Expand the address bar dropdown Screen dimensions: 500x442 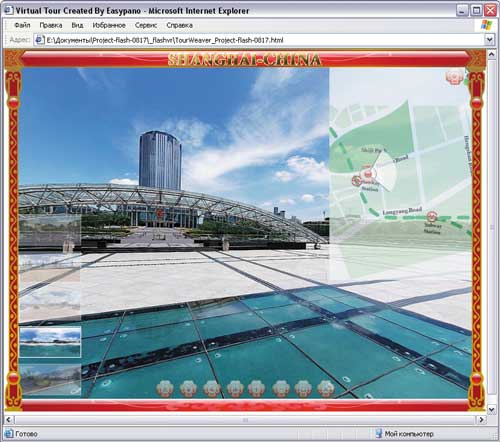coord(489,40)
